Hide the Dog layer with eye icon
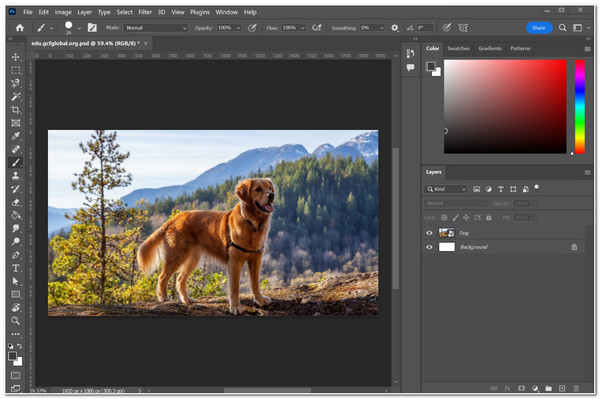 coord(429,233)
